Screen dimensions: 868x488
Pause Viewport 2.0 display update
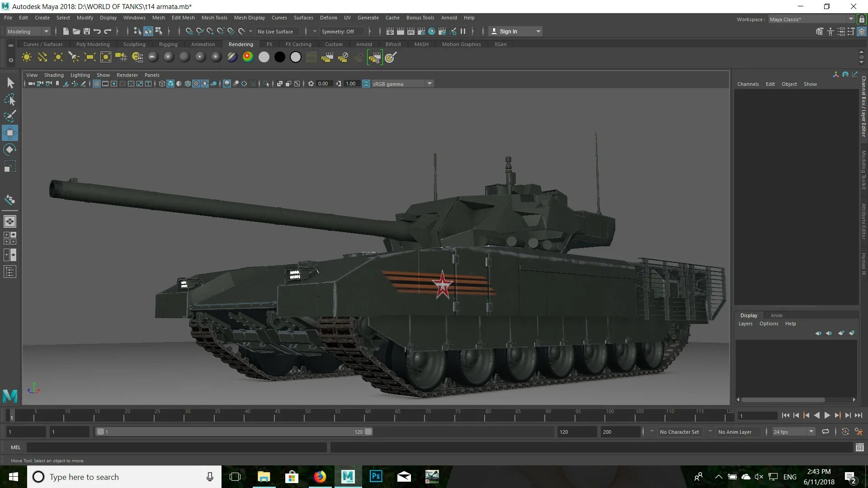pyautogui.click(x=463, y=31)
